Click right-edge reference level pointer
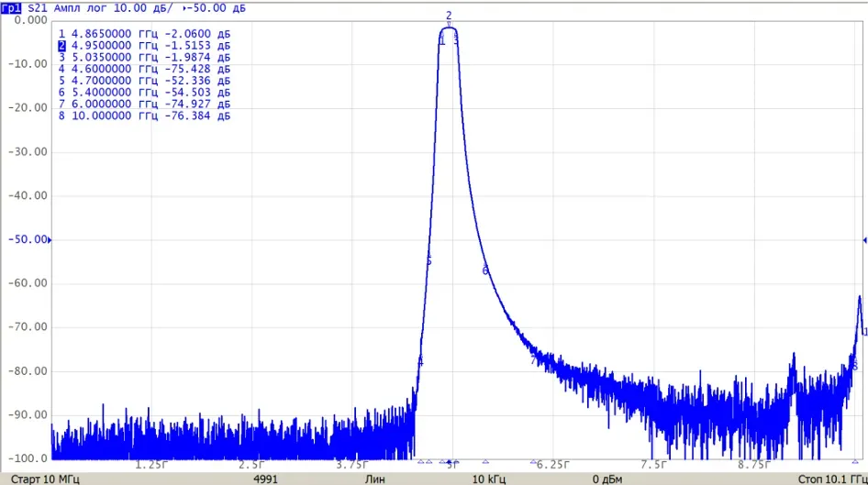Viewport: 868px width, 485px height. (x=864, y=240)
